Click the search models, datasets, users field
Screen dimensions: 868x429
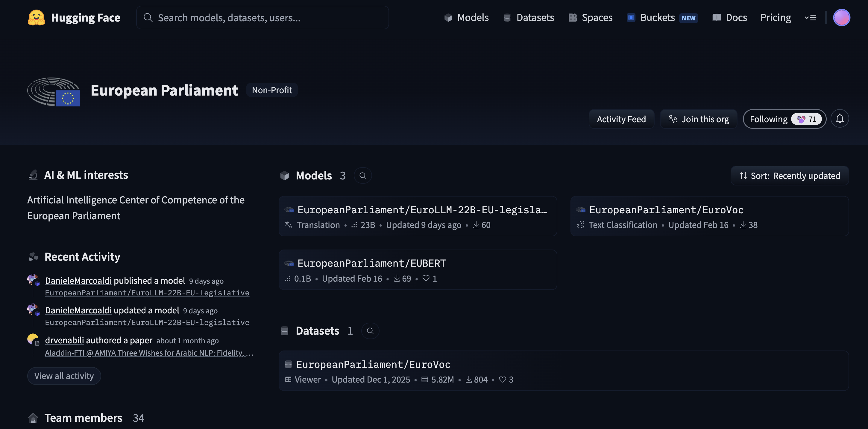(x=262, y=18)
